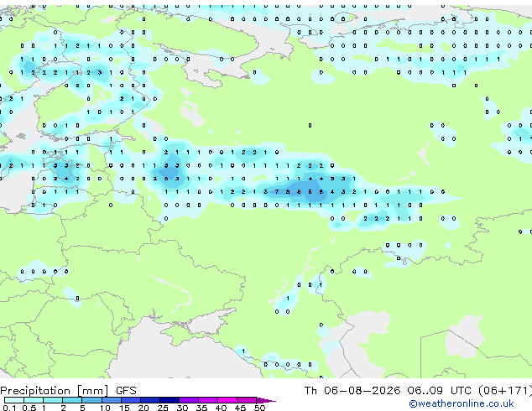This screenshot has height=411, width=532.
Task: Click the 'Precipitation [mm] GFS' title text
Action: [x=68, y=391]
